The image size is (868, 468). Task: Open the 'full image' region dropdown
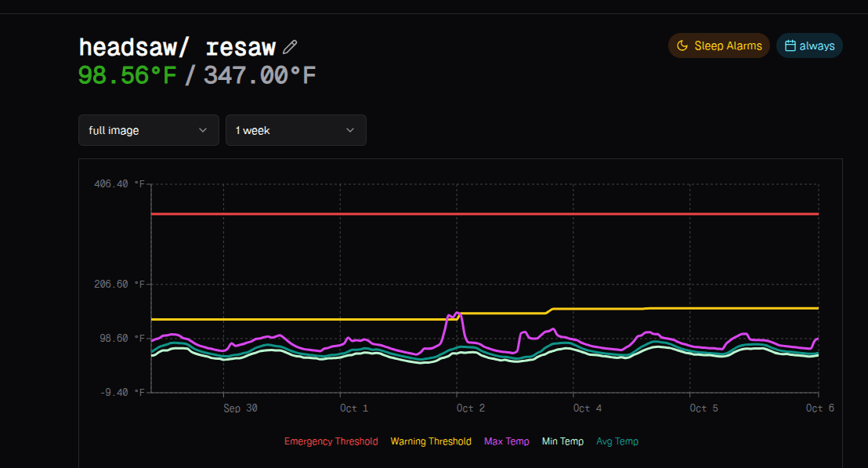(x=148, y=130)
